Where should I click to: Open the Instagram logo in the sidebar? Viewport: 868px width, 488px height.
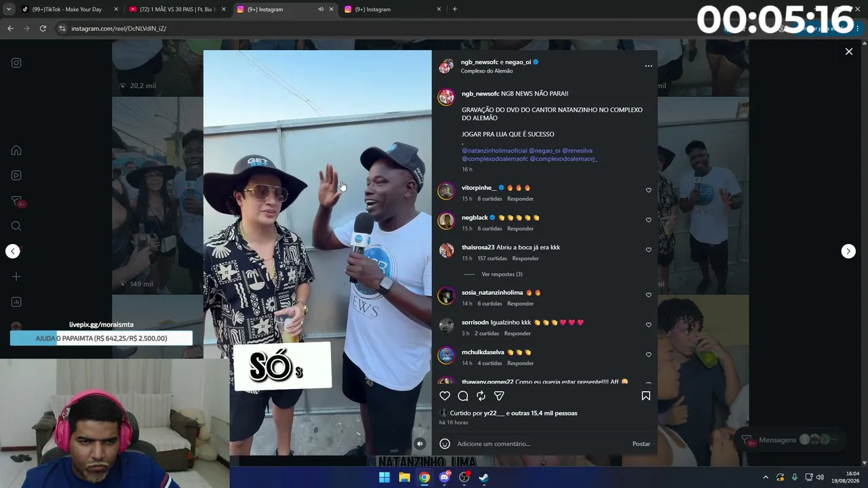click(x=16, y=63)
